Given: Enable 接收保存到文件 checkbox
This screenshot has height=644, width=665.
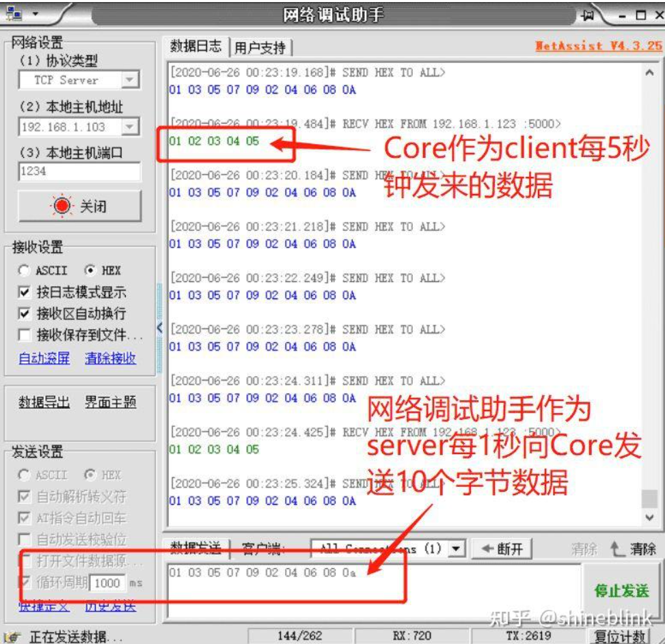Looking at the screenshot, I should click(x=25, y=335).
